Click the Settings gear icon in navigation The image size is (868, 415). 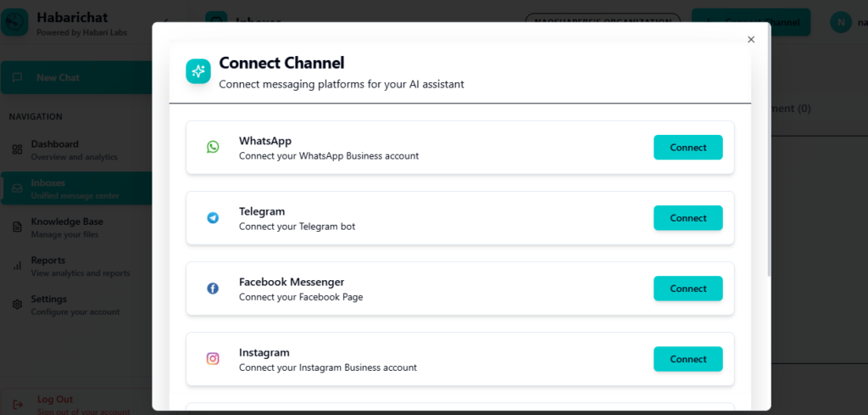pyautogui.click(x=17, y=305)
